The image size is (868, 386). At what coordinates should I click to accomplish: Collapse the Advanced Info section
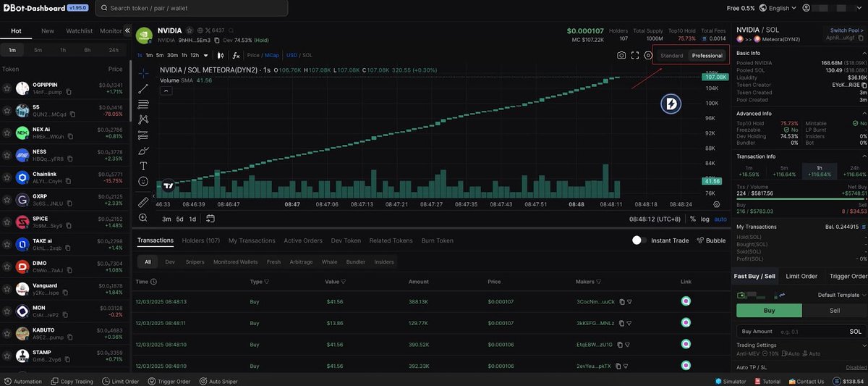coord(864,113)
